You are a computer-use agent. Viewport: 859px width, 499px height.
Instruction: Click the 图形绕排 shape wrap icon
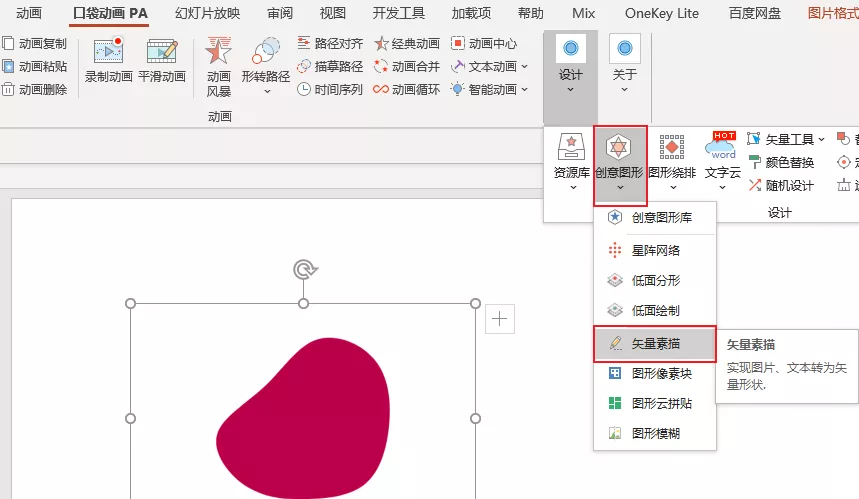(x=672, y=147)
